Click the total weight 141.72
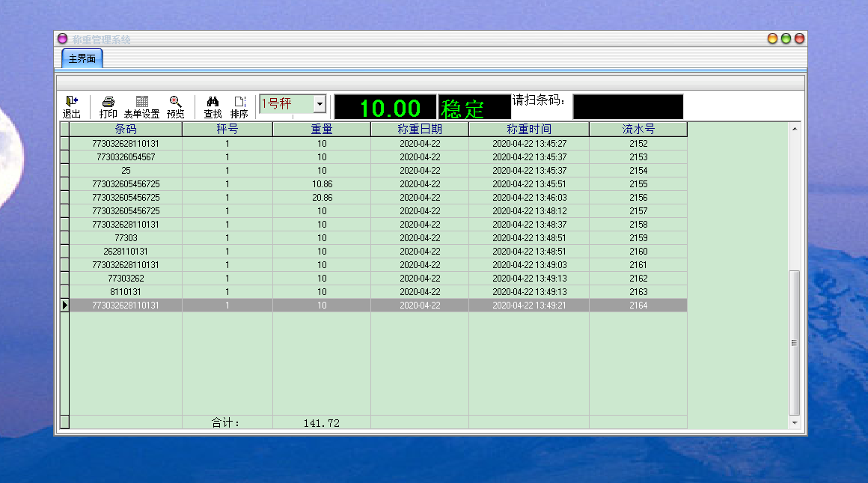The image size is (868, 483). 322,422
